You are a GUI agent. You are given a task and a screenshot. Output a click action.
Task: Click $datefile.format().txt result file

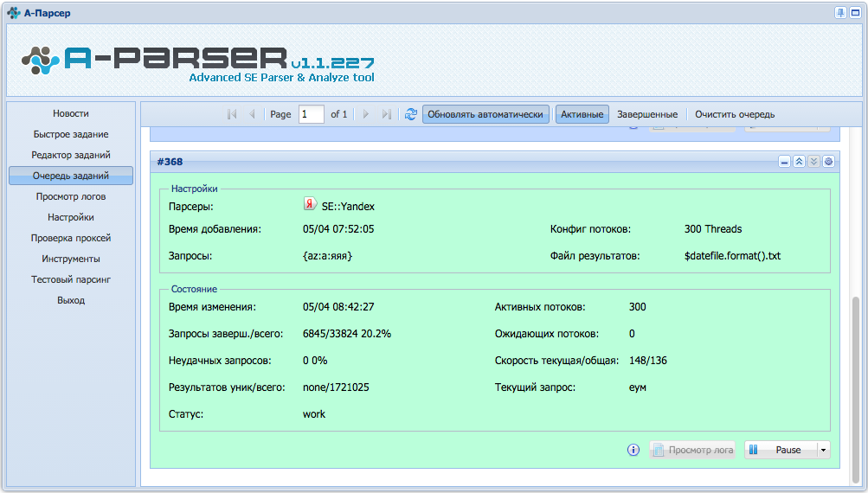[x=732, y=256]
